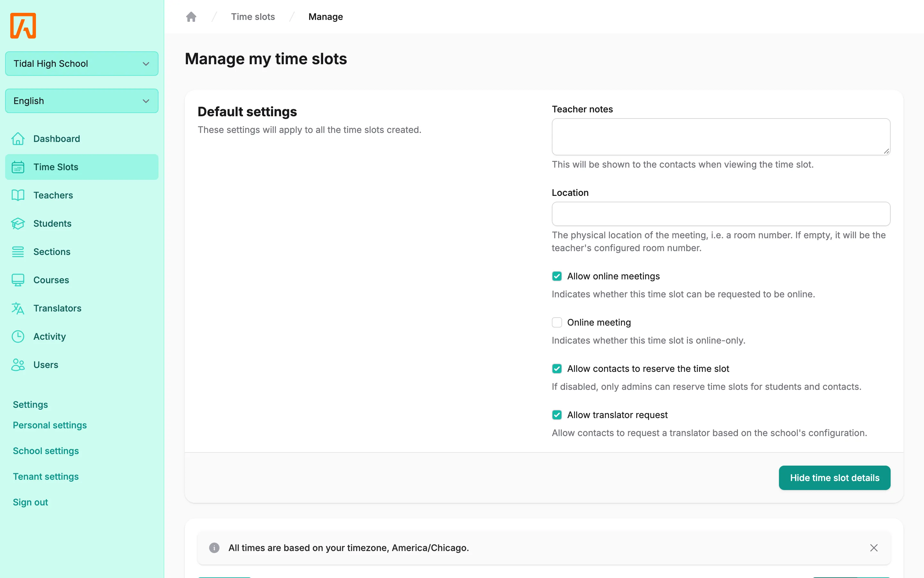The width and height of the screenshot is (924, 578).
Task: Go to Teachers page
Action: coord(82,195)
